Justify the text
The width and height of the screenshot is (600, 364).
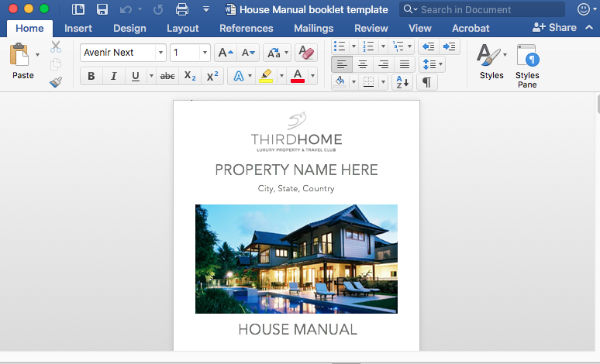click(x=405, y=64)
